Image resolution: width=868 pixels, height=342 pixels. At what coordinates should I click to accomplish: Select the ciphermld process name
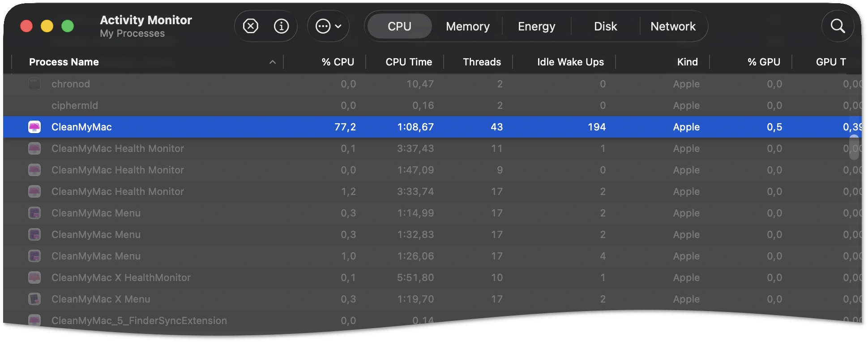pos(75,105)
